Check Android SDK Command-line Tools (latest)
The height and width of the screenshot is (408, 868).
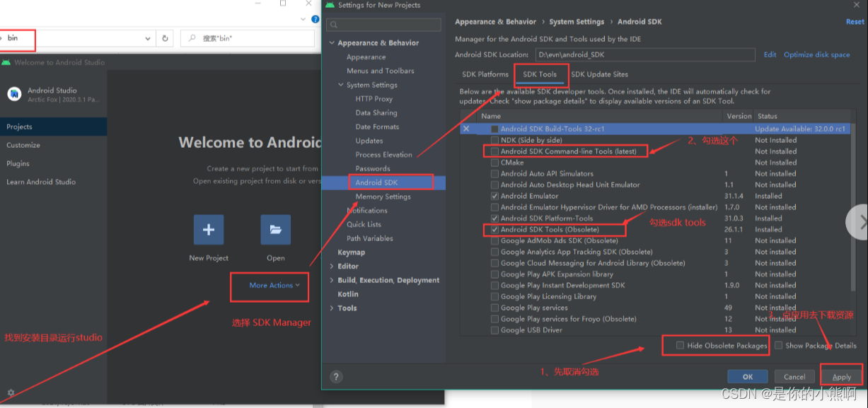pos(494,151)
